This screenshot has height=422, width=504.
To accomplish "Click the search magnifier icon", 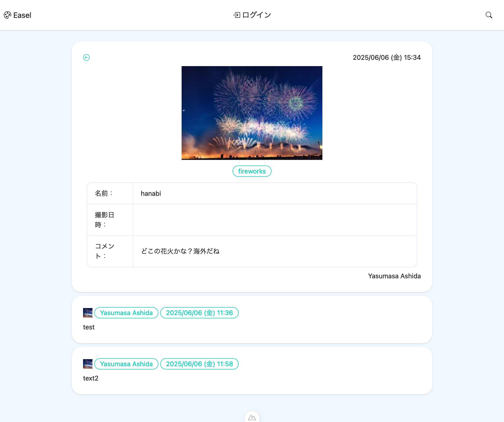I will (x=489, y=15).
